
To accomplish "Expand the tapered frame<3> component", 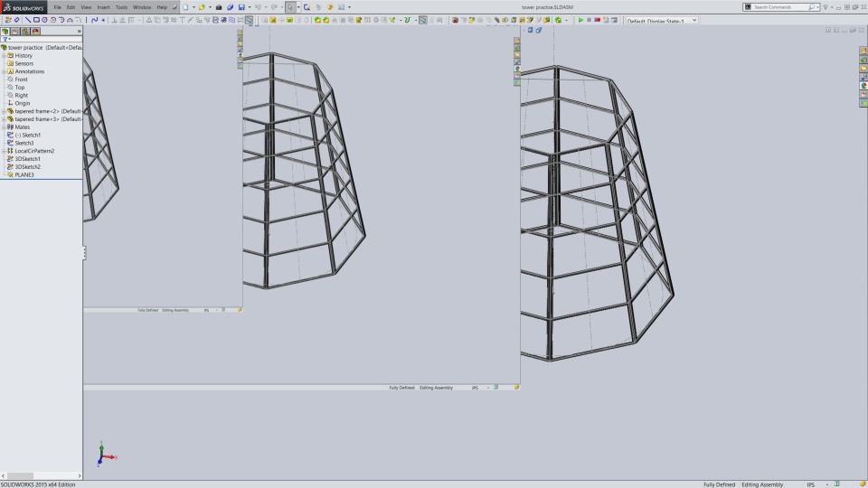I will click(4, 119).
